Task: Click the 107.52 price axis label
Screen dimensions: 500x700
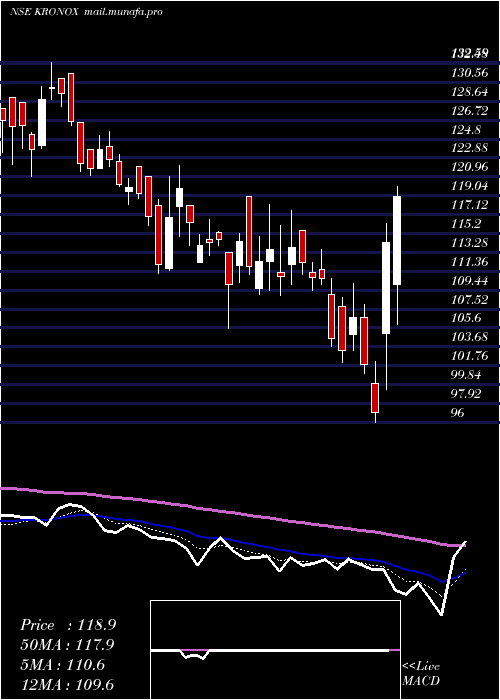Action: (x=470, y=300)
